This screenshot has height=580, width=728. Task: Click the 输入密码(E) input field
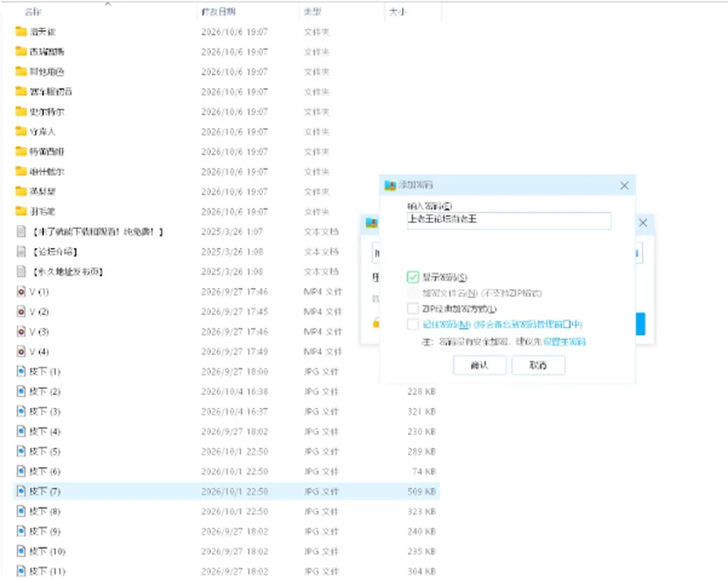tap(509, 221)
